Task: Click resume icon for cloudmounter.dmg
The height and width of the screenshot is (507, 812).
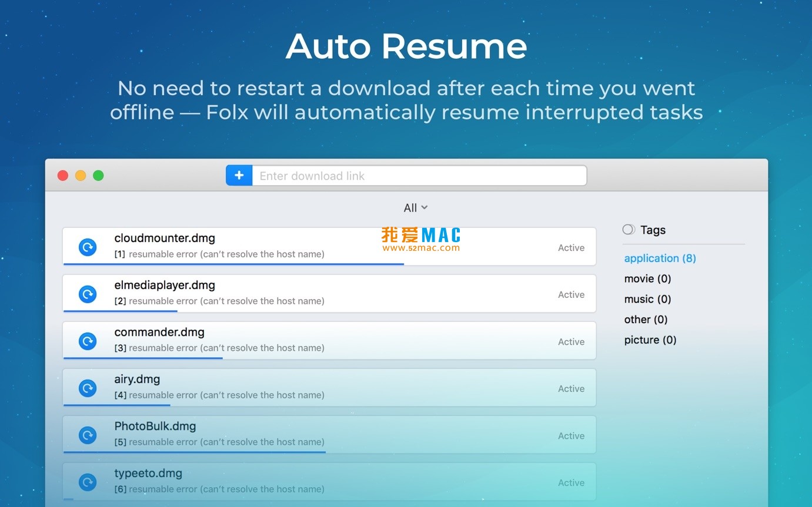Action: [88, 247]
